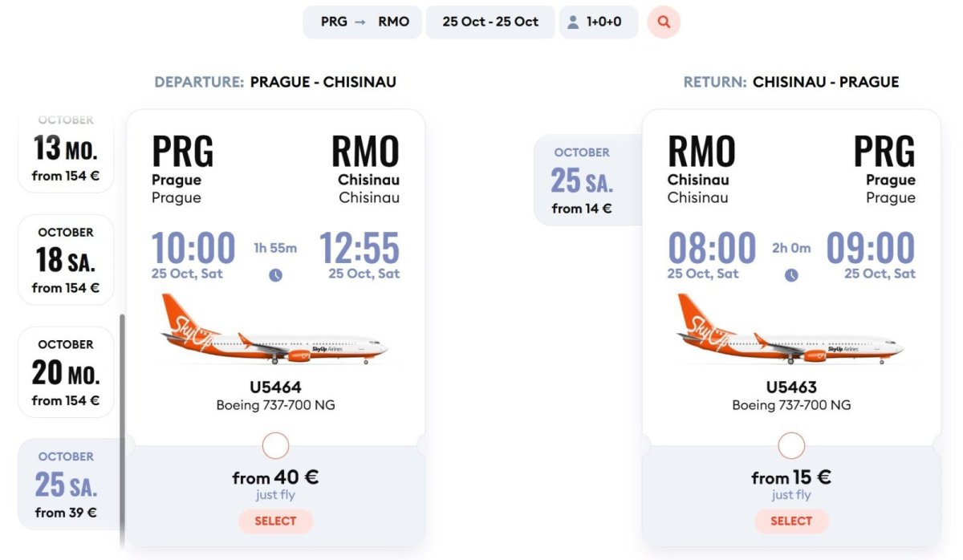Choose October 20 Mo. departure date
Screen dimensions: 963x560
point(66,371)
